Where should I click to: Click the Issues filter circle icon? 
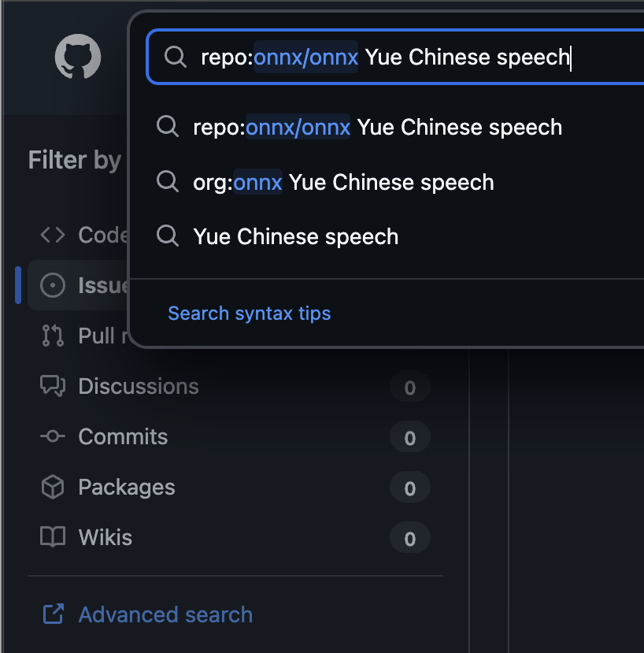point(53,285)
